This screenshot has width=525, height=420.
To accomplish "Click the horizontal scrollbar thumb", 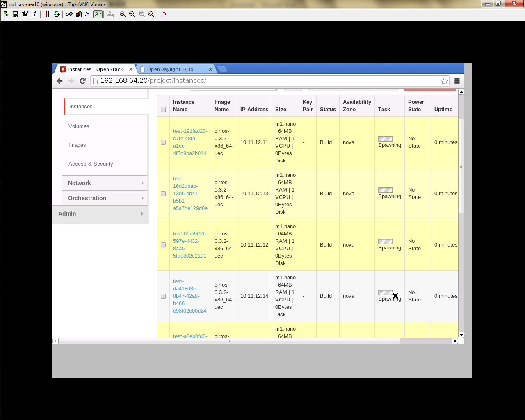I will coord(229,341).
